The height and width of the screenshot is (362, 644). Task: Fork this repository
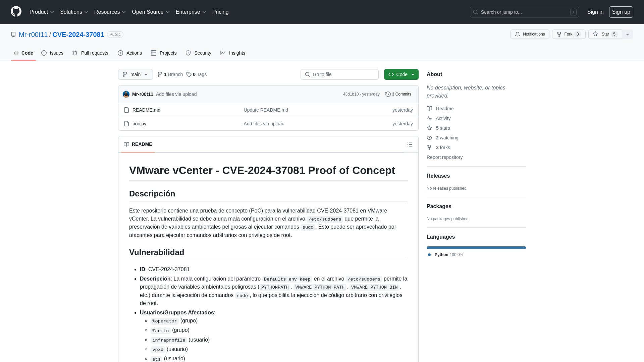(569, 34)
